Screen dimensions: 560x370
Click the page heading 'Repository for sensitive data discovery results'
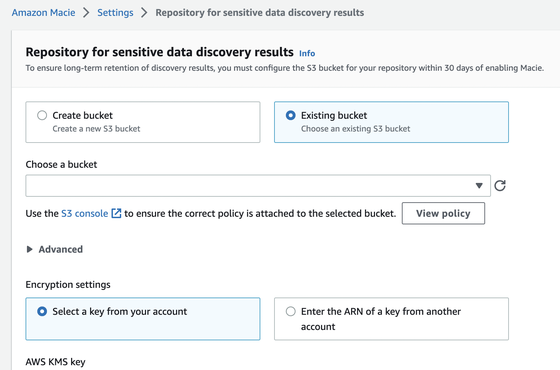point(160,52)
